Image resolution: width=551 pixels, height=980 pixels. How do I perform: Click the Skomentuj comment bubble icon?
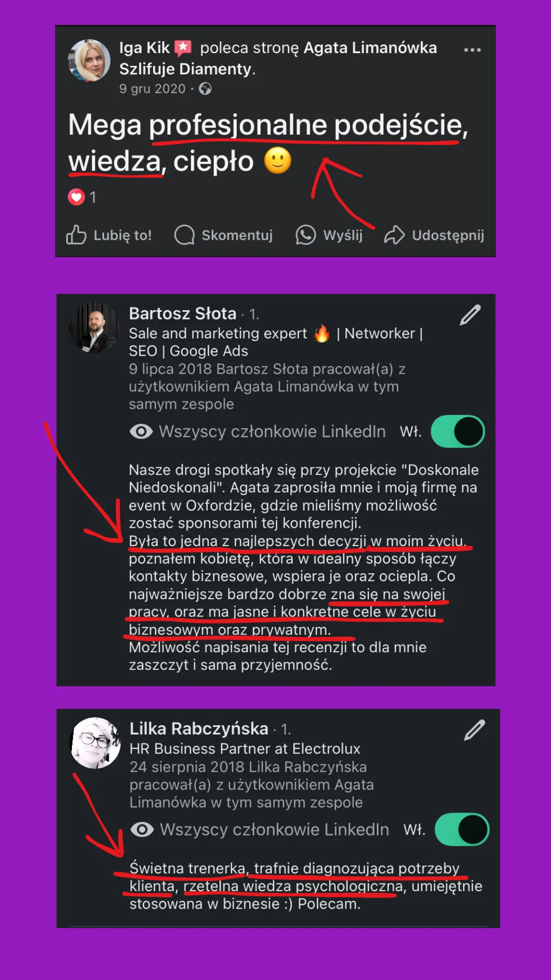(x=185, y=235)
